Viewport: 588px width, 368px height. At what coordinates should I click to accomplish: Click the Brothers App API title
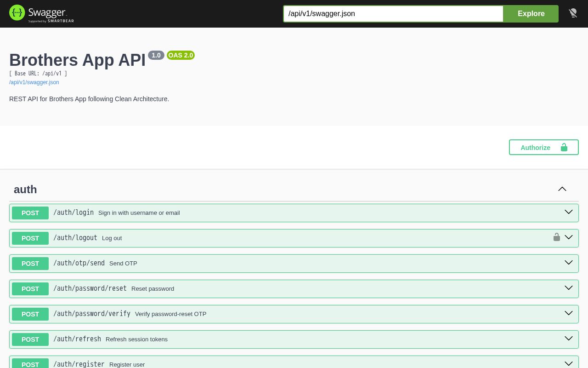[x=77, y=60]
